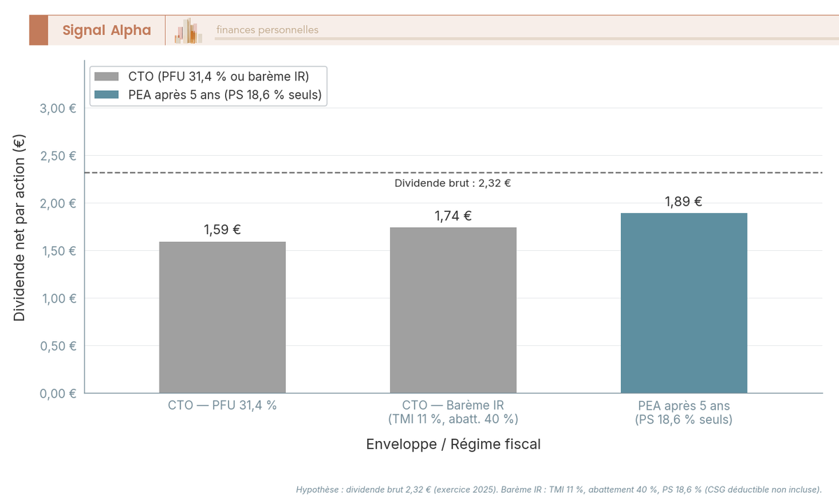This screenshot has height=504, width=839.
Task: Click the 0,00 € axis tick label
Action: 59,394
